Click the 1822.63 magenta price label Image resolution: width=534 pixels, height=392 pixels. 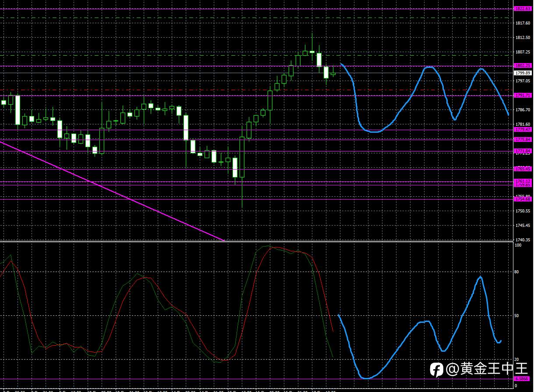point(523,8)
